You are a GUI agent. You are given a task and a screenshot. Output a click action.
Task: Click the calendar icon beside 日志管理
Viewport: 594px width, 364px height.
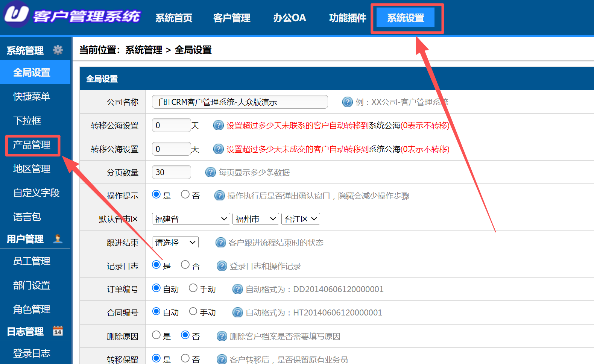pos(58,331)
